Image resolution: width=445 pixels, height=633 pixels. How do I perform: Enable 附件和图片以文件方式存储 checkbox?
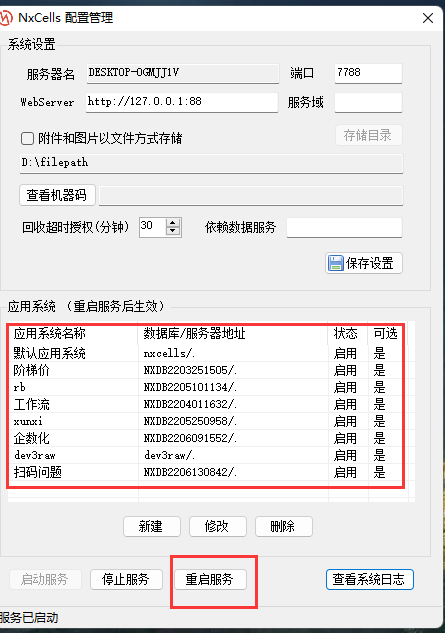[x=27, y=138]
